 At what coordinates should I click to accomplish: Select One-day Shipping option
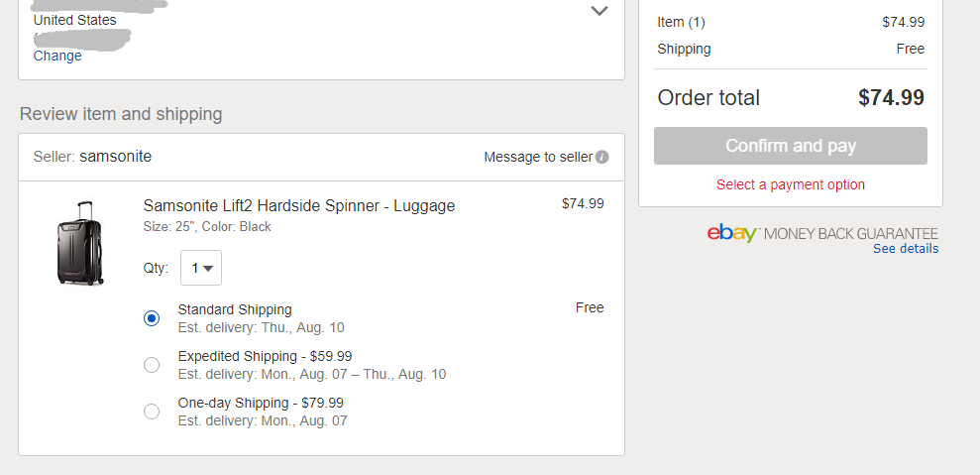point(152,412)
